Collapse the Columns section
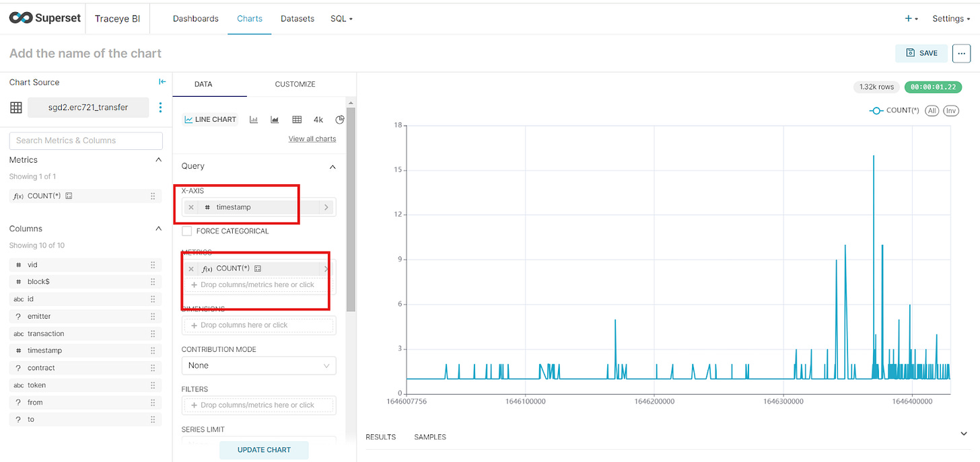The width and height of the screenshot is (980, 462). pyautogui.click(x=159, y=229)
